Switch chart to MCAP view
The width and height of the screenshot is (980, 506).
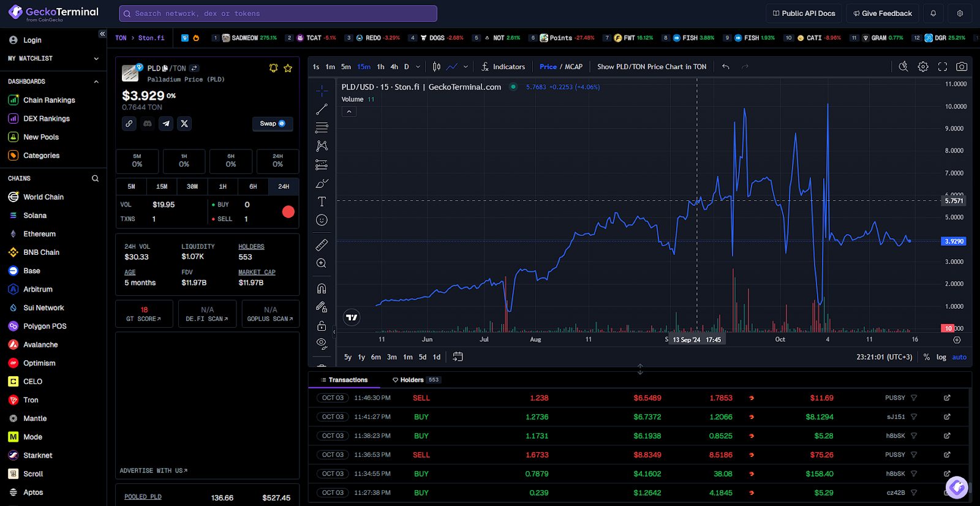point(574,67)
